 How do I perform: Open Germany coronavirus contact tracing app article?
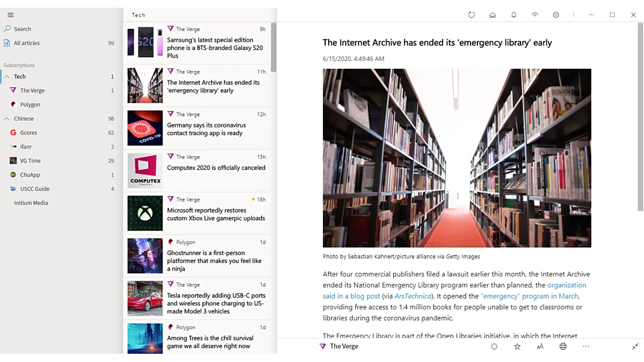pos(197,128)
